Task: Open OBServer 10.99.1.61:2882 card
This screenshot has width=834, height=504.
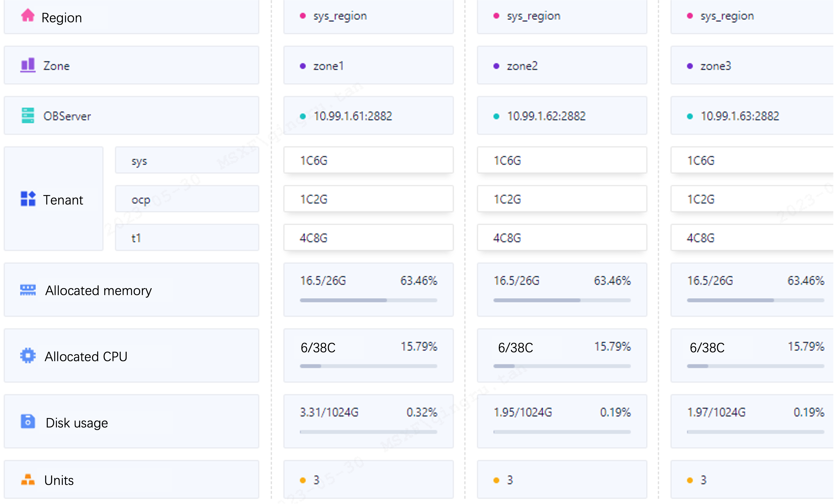Action: tap(368, 116)
